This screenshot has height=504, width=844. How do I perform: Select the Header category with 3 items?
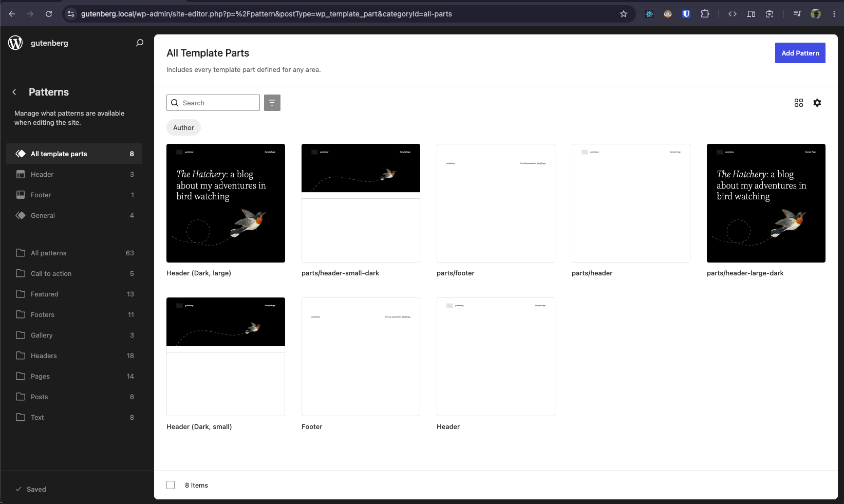click(74, 174)
